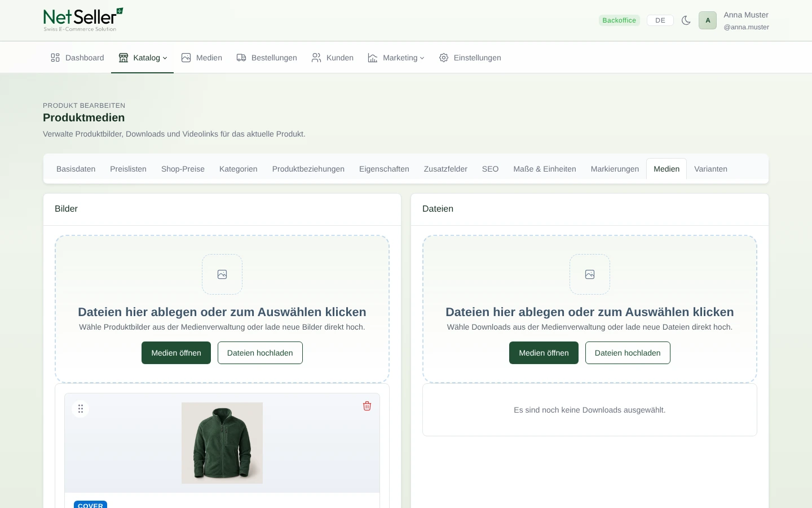Switch to the Shop-Preise tab
Image resolution: width=812 pixels, height=508 pixels.
(183, 169)
